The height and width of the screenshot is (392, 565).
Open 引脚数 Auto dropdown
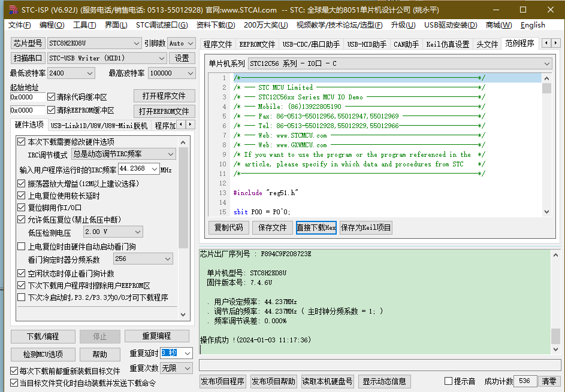[x=182, y=43]
